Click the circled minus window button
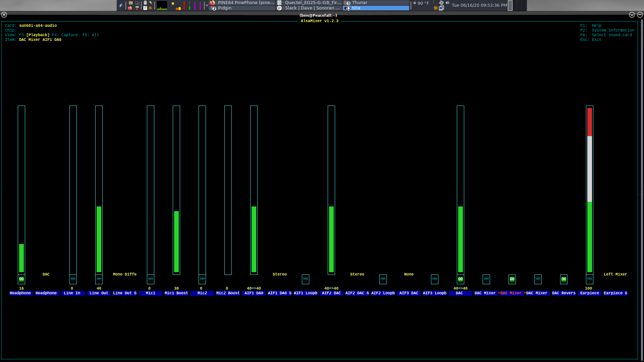The image size is (644, 362). pos(640,15)
